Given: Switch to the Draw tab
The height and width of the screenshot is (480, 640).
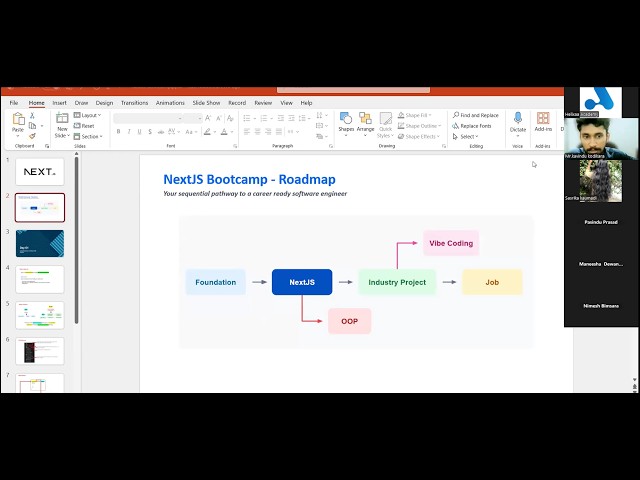Looking at the screenshot, I should (81, 103).
